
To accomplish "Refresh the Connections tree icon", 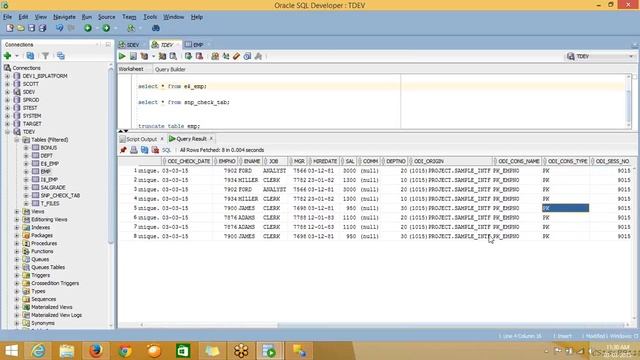I will coord(30,56).
